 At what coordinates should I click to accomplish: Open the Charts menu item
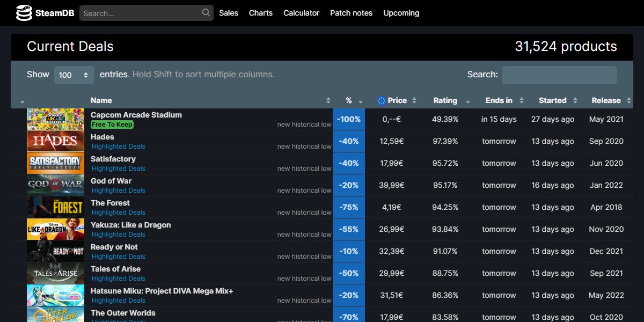pyautogui.click(x=261, y=13)
